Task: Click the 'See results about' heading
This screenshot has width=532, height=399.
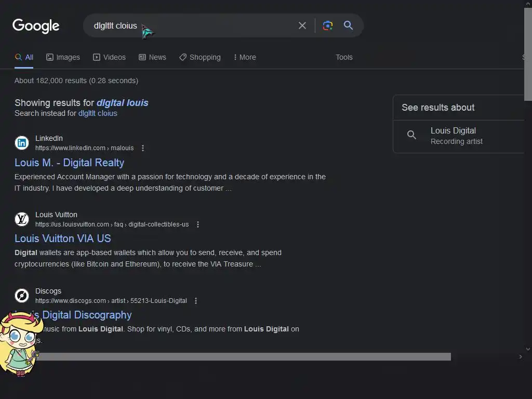Action: point(438,108)
